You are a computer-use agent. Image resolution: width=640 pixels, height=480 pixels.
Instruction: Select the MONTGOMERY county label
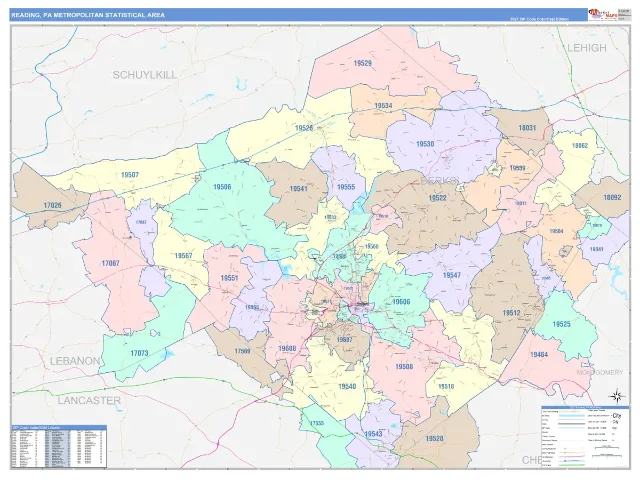[x=600, y=372]
